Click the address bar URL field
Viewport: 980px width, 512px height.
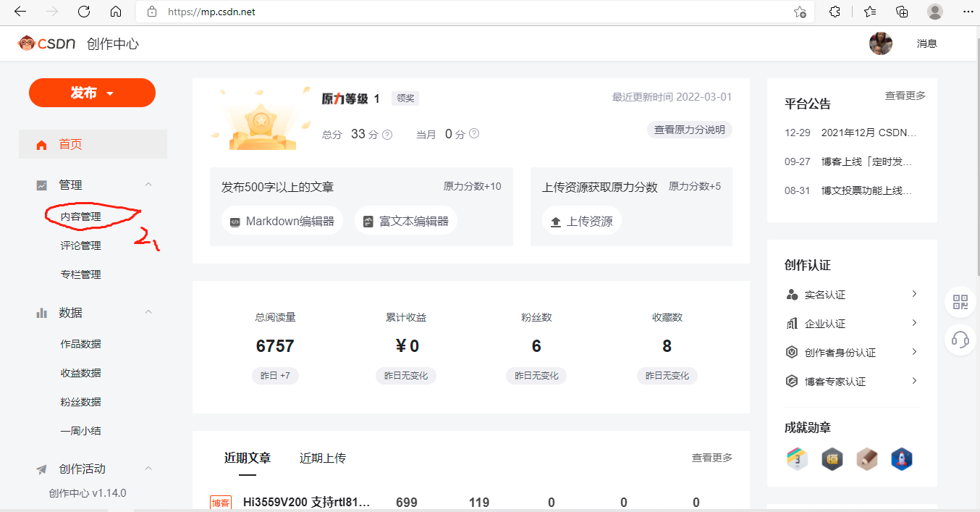pos(474,12)
